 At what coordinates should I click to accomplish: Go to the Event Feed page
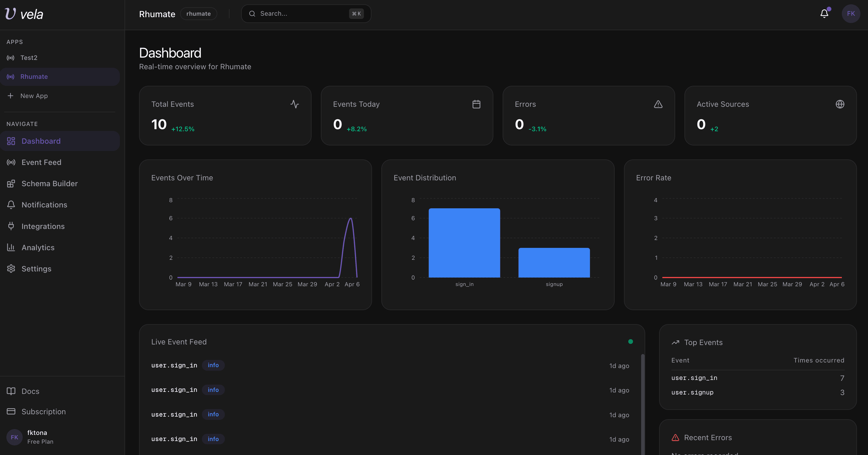[41, 162]
